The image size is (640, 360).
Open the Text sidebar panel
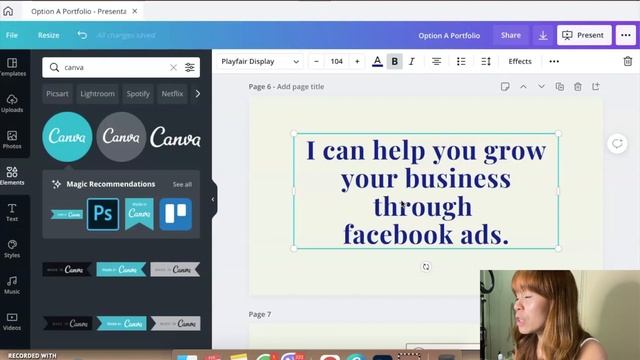[12, 212]
